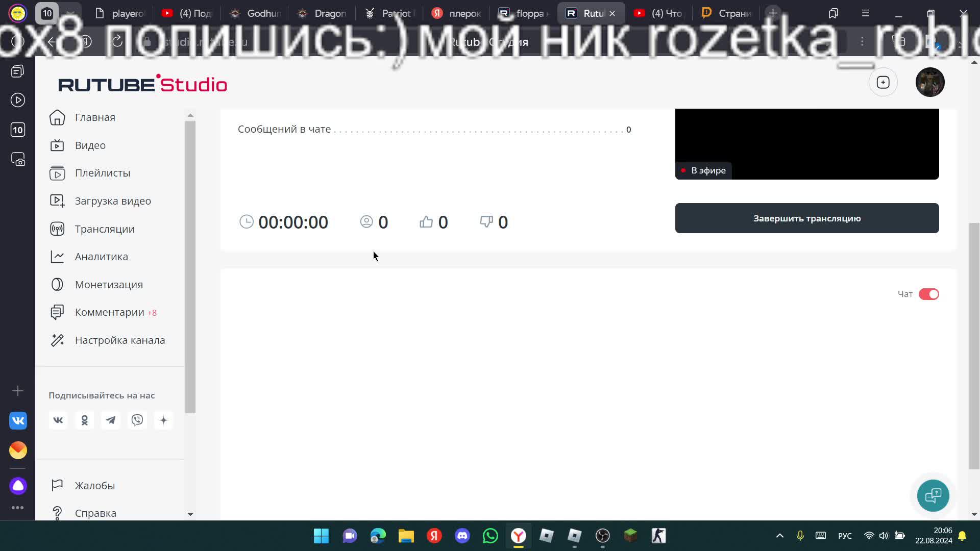This screenshot has height=551, width=980.
Task: Expand hidden icons in system tray
Action: (x=779, y=536)
